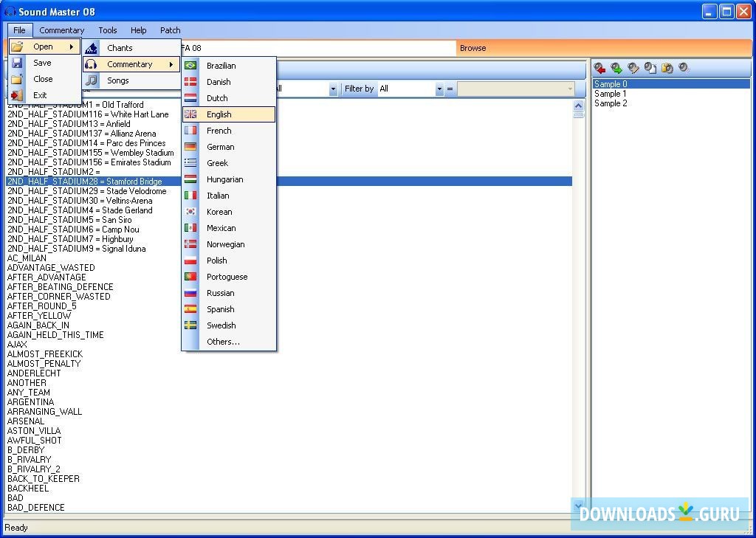Pick German commentary language
The height and width of the screenshot is (538, 756).
pyautogui.click(x=229, y=147)
